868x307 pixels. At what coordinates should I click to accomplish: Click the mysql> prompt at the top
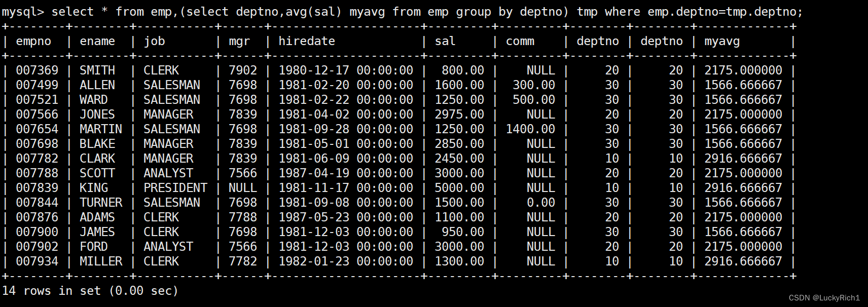22,12
